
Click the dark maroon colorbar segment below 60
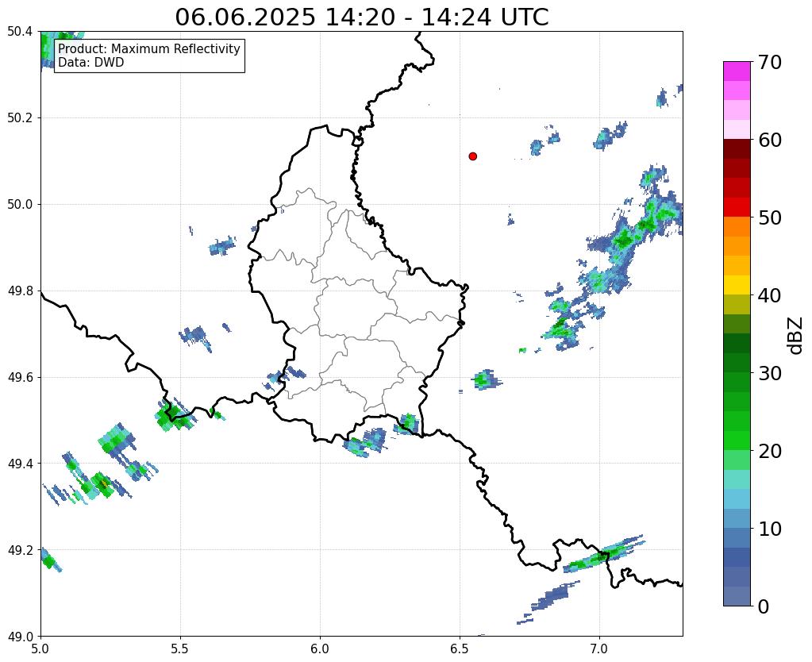point(737,149)
